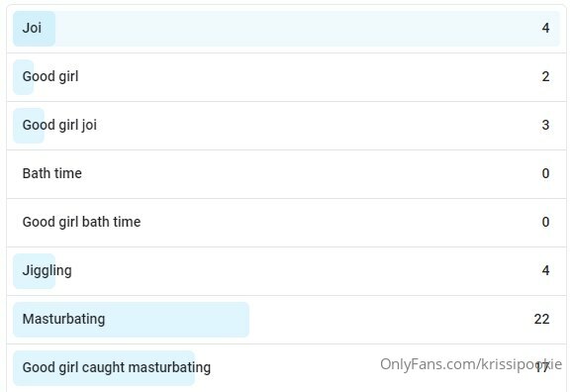Viewport: 573px width, 392px height.
Task: Click the vote count 3
Action: click(545, 125)
